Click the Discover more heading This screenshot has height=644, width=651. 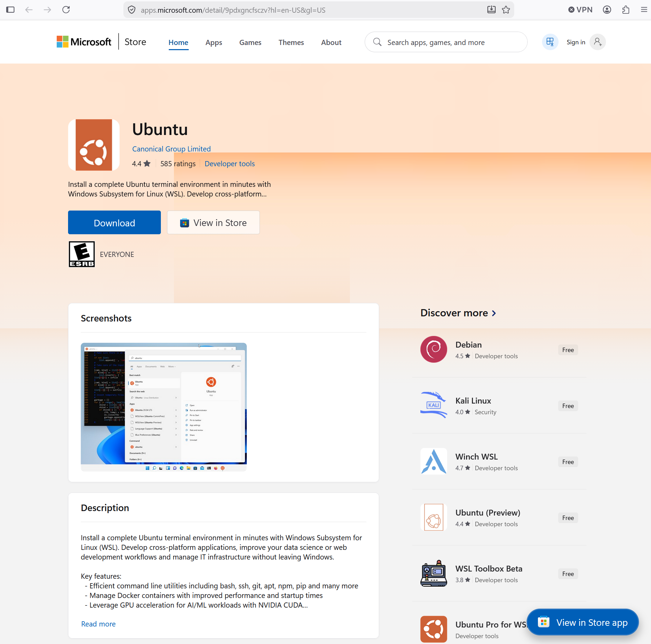pos(454,313)
